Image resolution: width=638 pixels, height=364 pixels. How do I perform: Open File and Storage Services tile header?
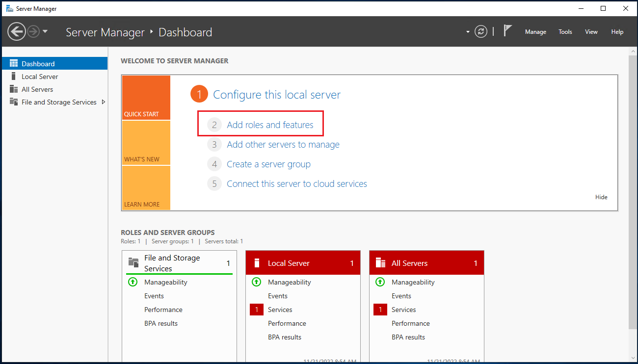180,263
